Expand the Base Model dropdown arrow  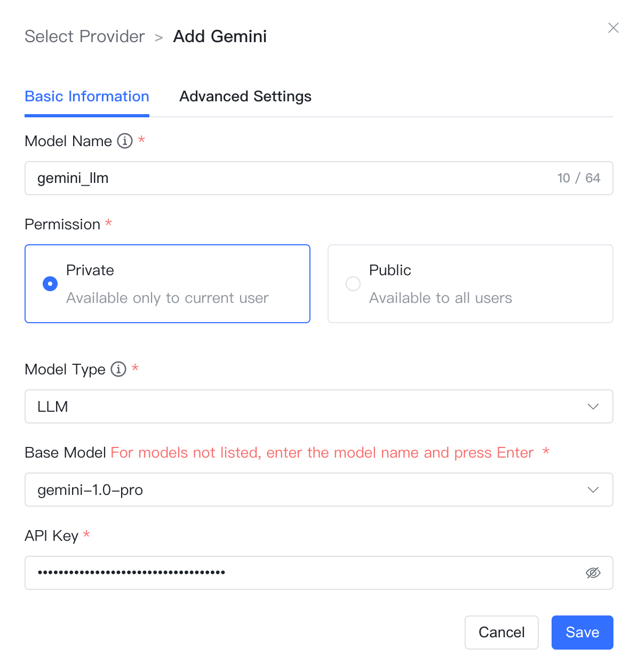(593, 490)
